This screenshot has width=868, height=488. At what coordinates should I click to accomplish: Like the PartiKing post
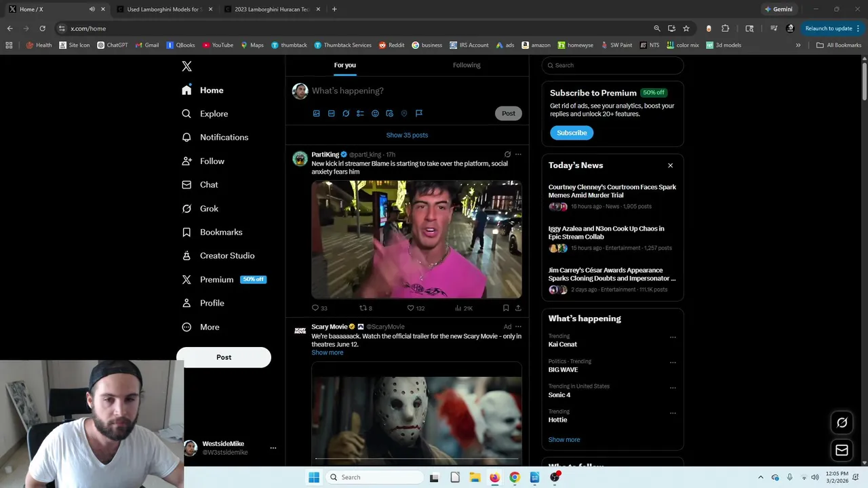pyautogui.click(x=415, y=308)
